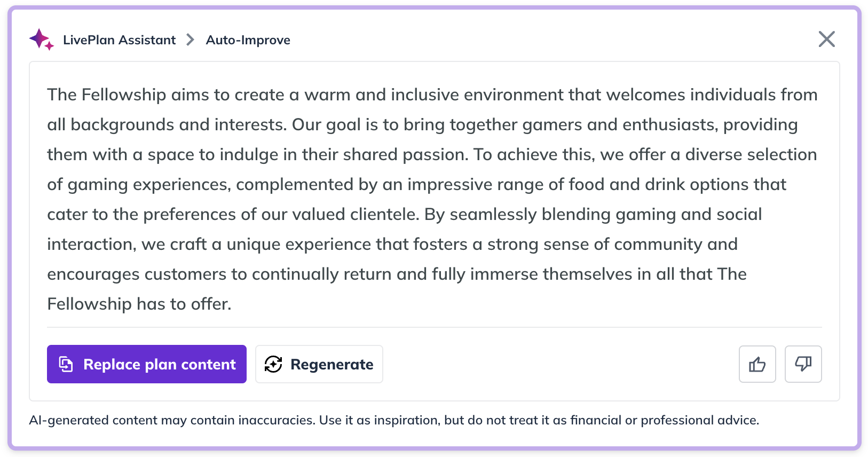This screenshot has height=457, width=868.
Task: Click the LivePlan Assistant sparkle logo icon
Action: pos(42,40)
